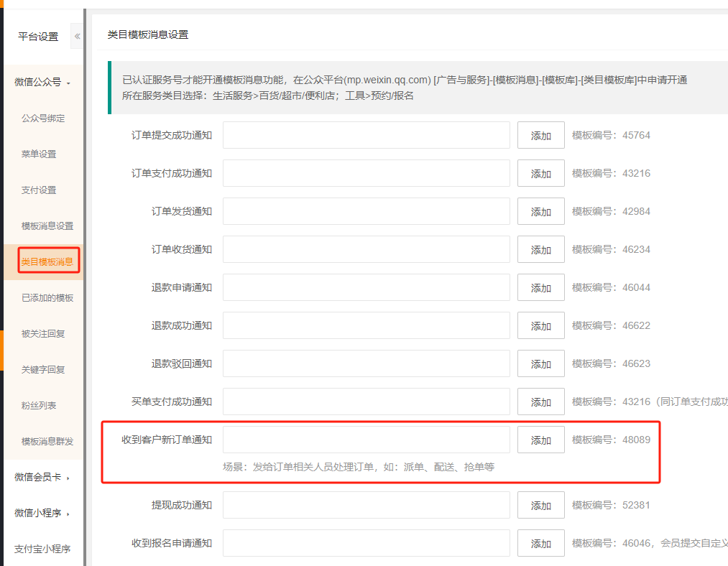Expand the 微信会员卡 menu section
Image resolution: width=728 pixels, height=566 pixels.
tap(42, 478)
